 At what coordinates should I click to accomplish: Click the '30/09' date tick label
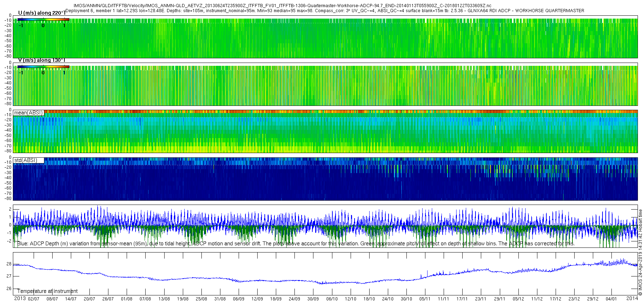point(313,299)
